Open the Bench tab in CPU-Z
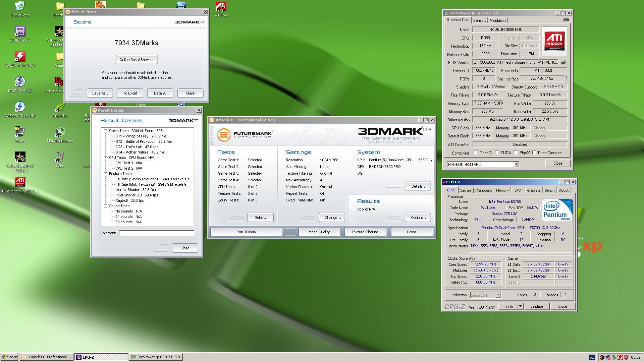Viewport: 644px width, 362px height. coord(549,190)
